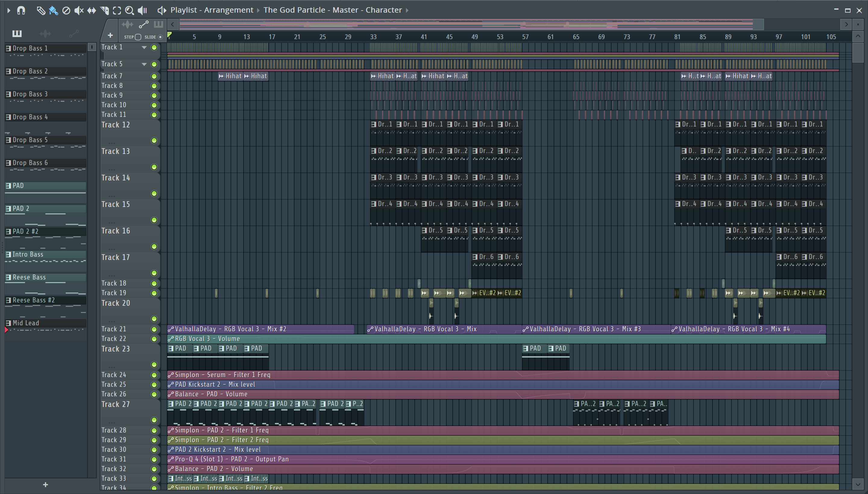
Task: Click the Playlist - Arrangement breadcrumb
Action: pyautogui.click(x=212, y=10)
